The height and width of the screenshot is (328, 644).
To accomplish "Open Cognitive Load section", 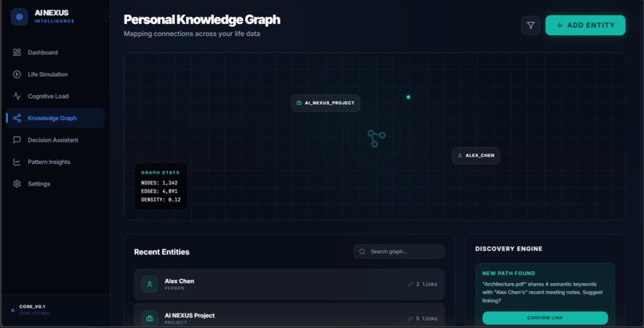I will 55,96.
